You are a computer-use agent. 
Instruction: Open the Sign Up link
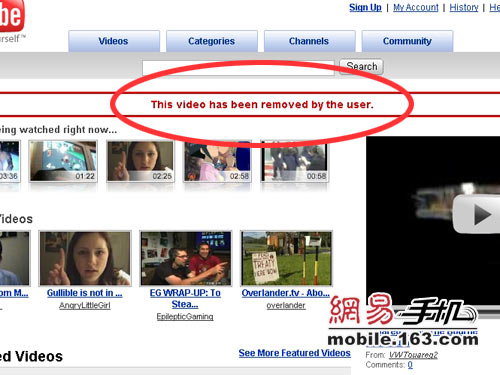pos(365,7)
